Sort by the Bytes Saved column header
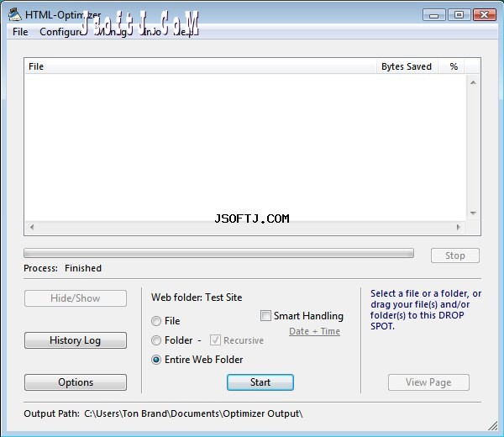Viewport: 504px width, 437px height. pos(407,66)
